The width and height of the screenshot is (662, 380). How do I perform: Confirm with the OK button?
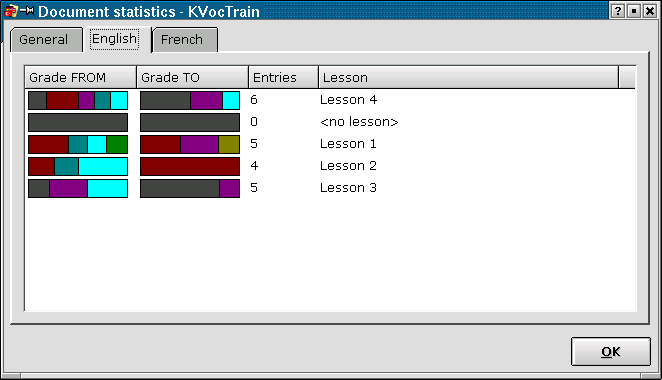[x=610, y=351]
